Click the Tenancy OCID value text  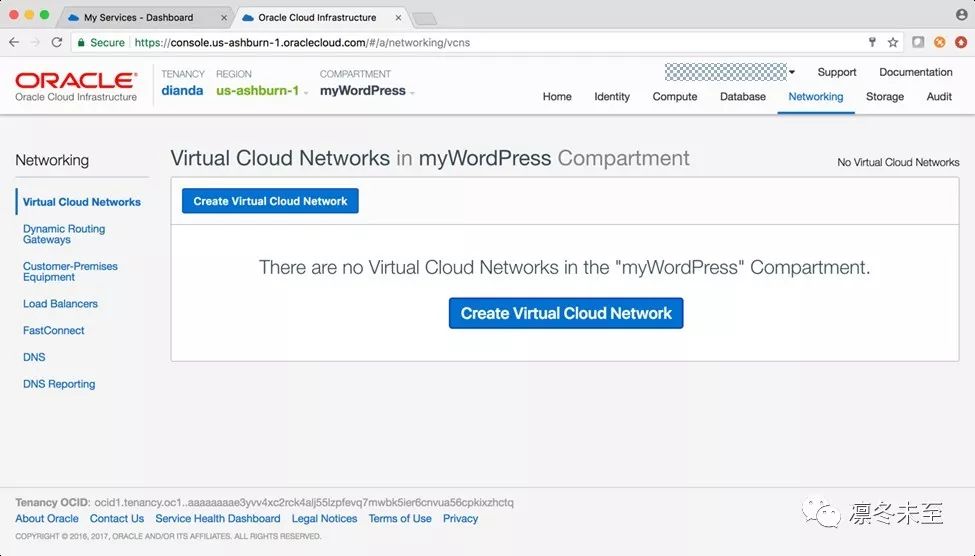[x=304, y=503]
